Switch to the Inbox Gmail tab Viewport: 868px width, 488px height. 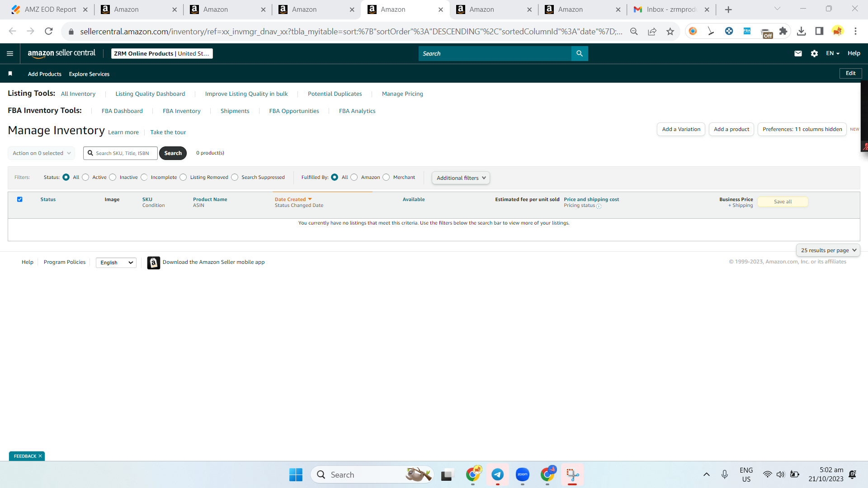(x=671, y=9)
